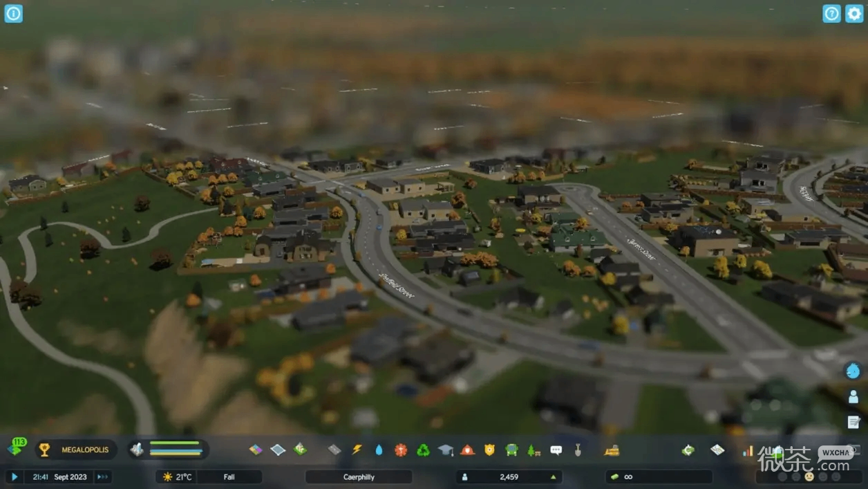This screenshot has width=868, height=489.
Task: Click the Caerphilly city name field
Action: (359, 477)
